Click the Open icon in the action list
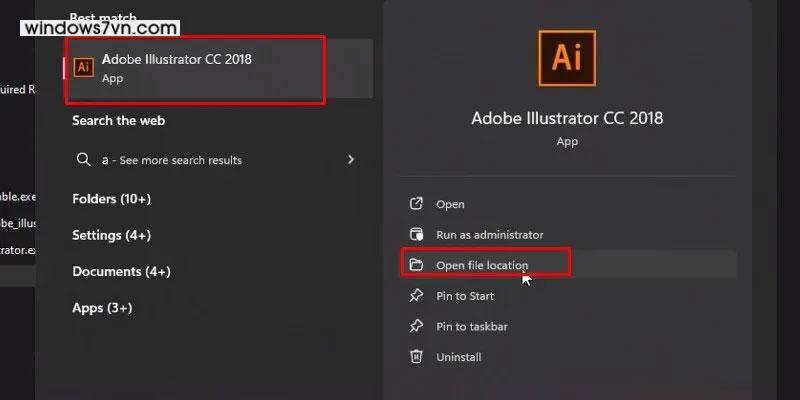 (417, 204)
